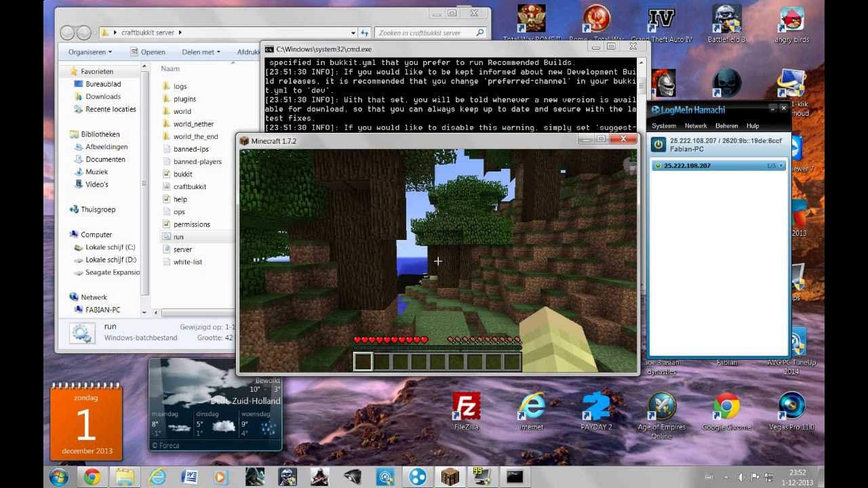This screenshot has height=488, width=868.
Task: Open the Vegas Pro 11.0 desktop icon
Action: (x=791, y=411)
